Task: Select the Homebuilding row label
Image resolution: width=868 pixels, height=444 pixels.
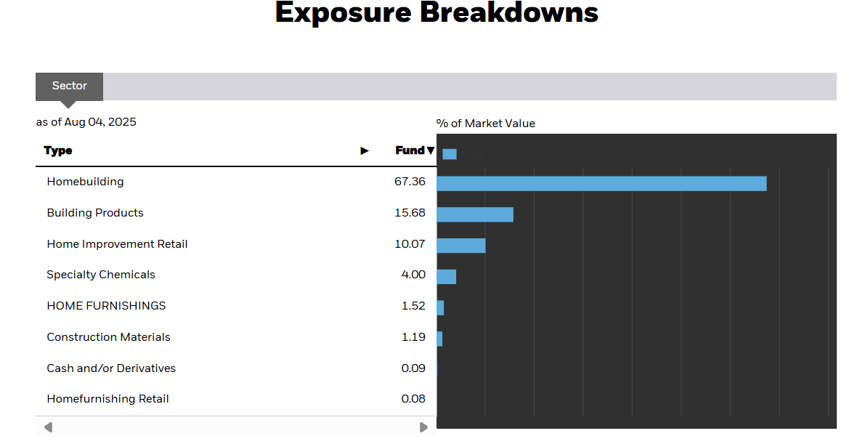Action: coord(85,182)
